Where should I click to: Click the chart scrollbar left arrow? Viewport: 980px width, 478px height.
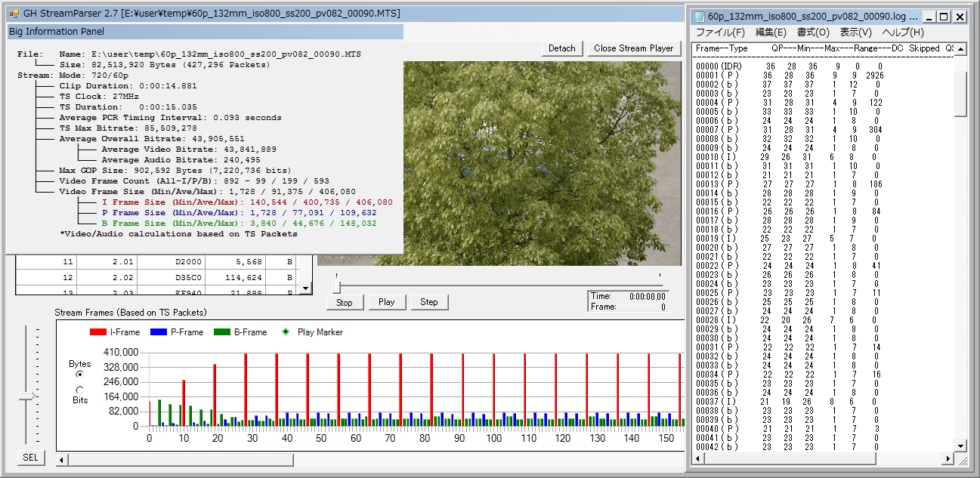[62, 459]
